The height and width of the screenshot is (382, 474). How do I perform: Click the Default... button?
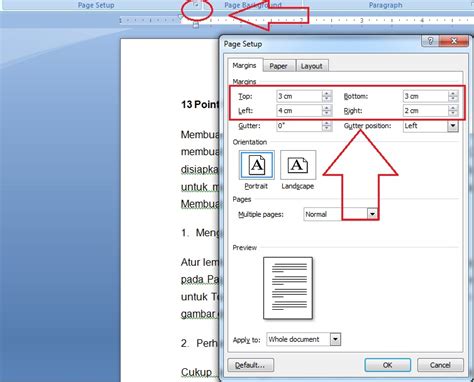click(x=251, y=365)
